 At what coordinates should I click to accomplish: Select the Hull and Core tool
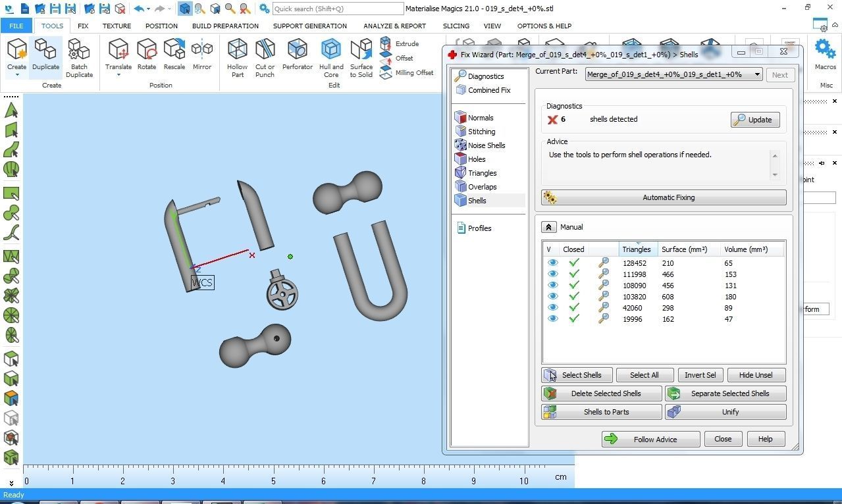tap(331, 58)
